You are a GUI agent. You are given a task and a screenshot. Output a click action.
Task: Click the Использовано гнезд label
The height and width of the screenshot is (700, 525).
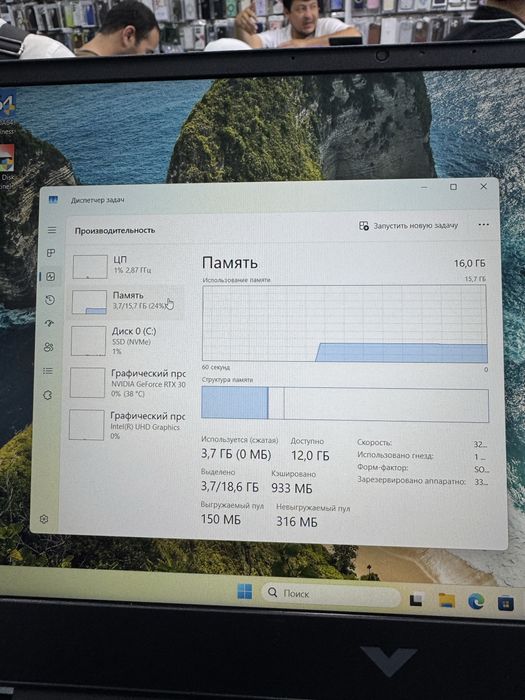396,455
